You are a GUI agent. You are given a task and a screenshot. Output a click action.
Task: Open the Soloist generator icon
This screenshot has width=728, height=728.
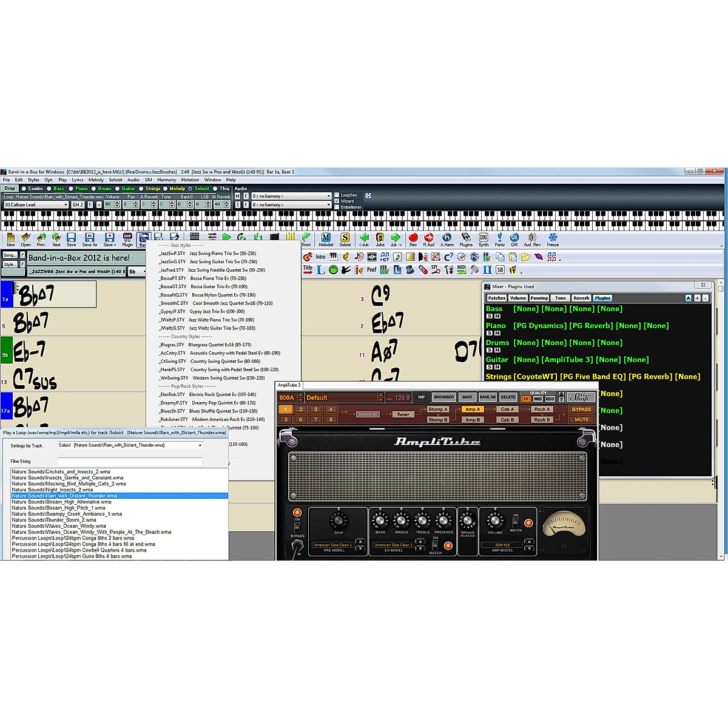tap(345, 238)
